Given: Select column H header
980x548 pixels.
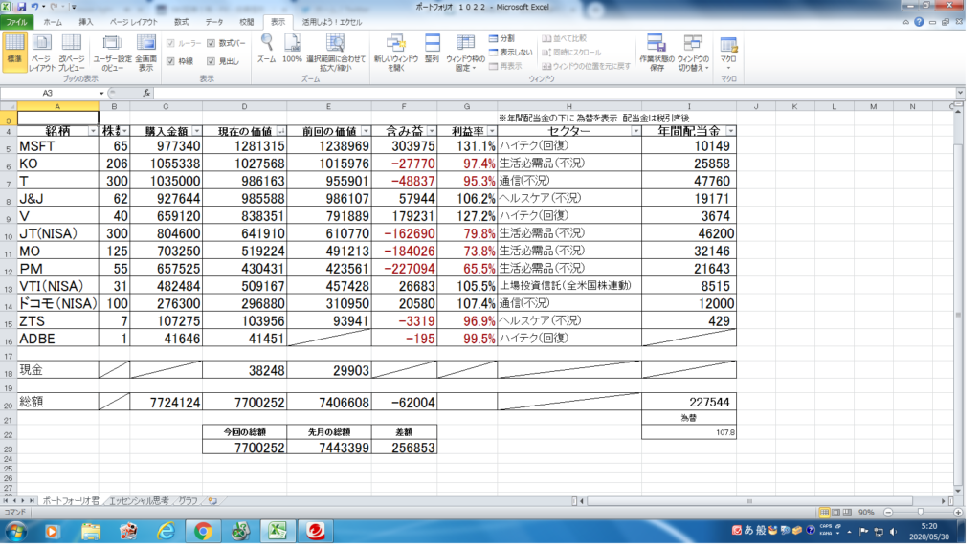Looking at the screenshot, I should (569, 106).
